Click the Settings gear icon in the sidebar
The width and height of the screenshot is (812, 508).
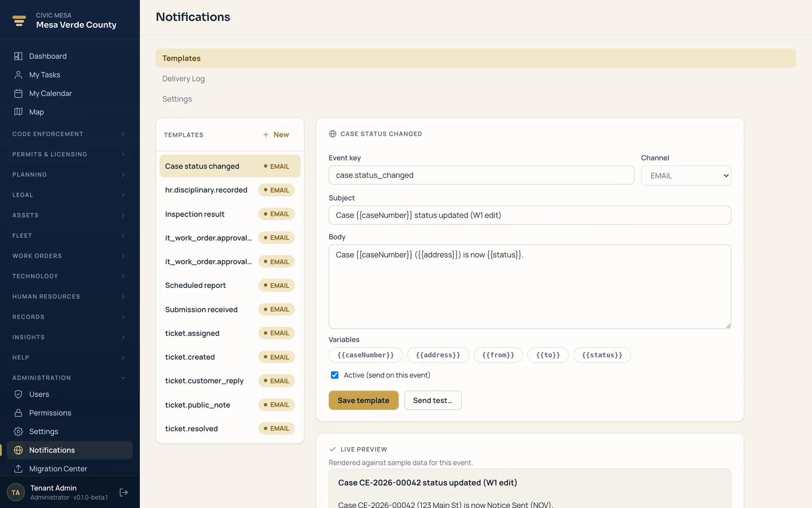click(18, 431)
